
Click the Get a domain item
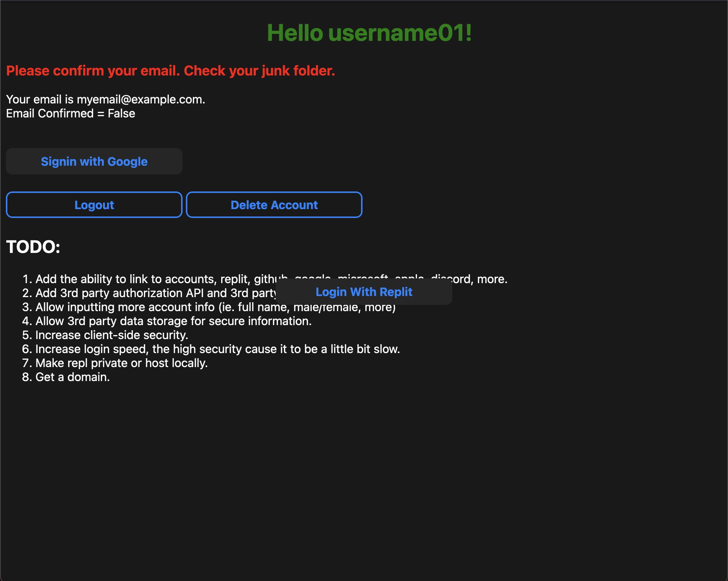(73, 377)
